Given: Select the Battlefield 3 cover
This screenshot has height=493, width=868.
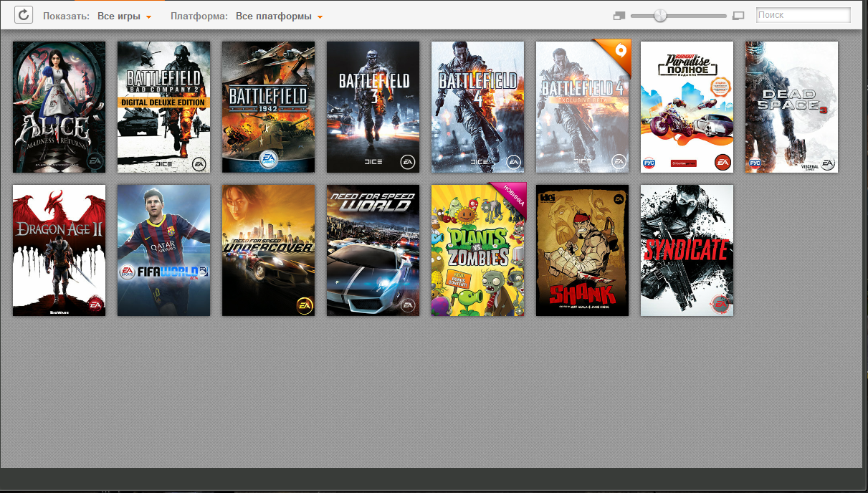Looking at the screenshot, I should click(x=373, y=107).
